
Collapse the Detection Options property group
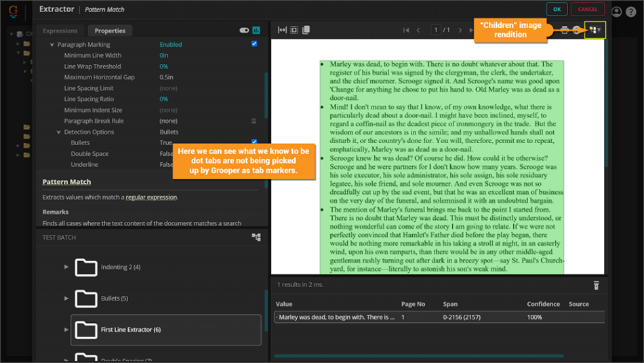(x=59, y=132)
